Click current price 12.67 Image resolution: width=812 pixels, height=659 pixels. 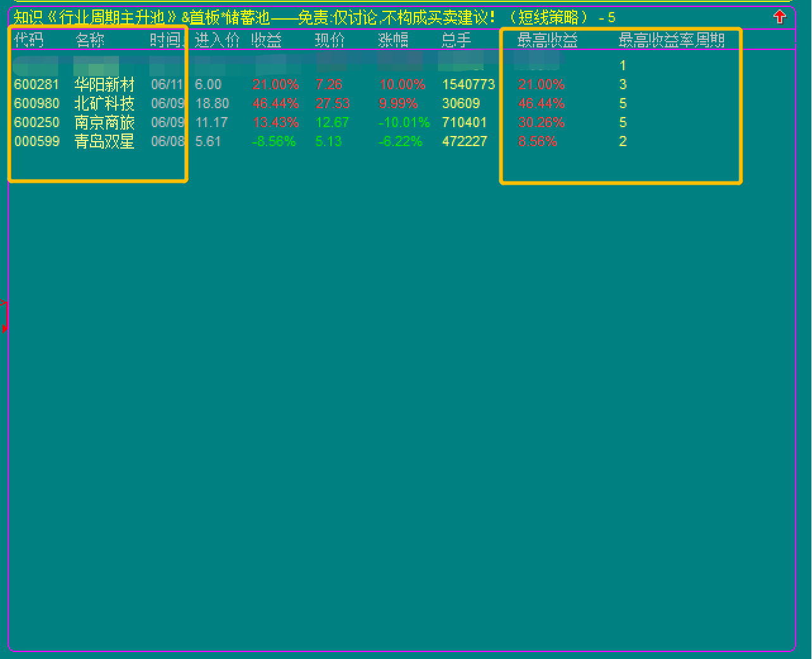click(332, 123)
